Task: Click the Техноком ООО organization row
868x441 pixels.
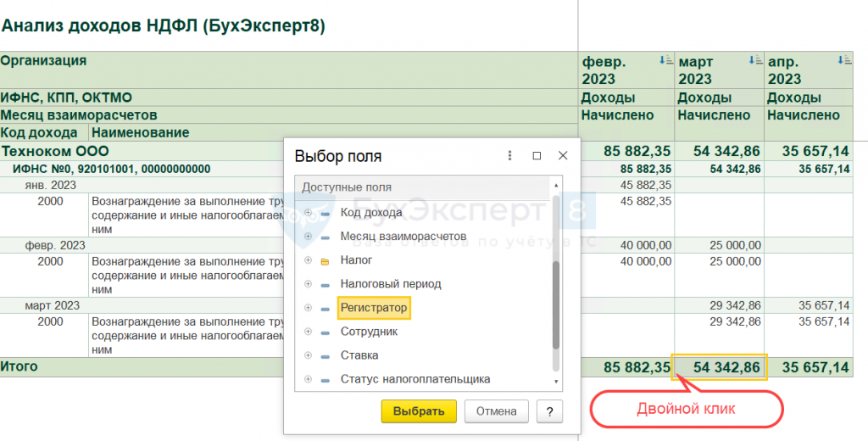Action: 55,151
